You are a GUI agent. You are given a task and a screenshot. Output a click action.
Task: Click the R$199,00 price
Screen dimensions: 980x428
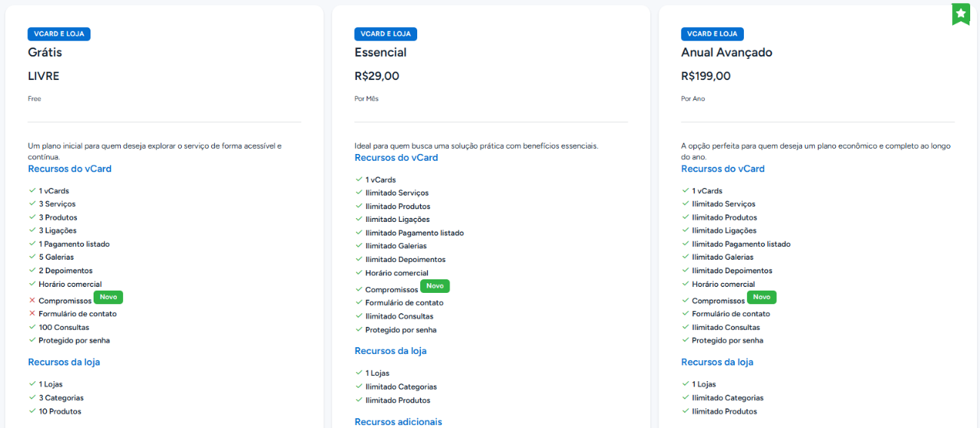pos(705,76)
